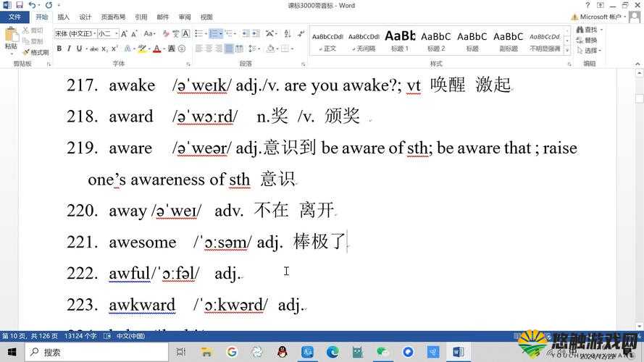Click the enclosed character circle icon
Image resolution: width=644 pixels, height=362 pixels.
coord(182,49)
